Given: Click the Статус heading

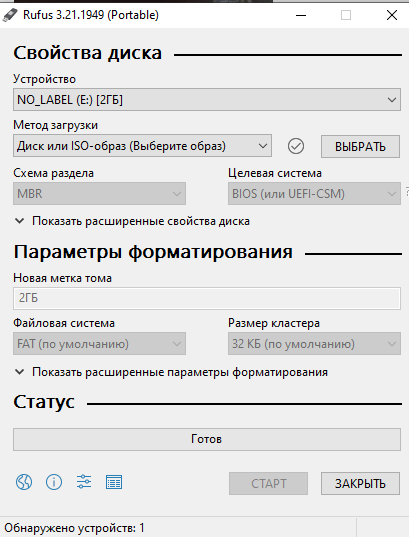Looking at the screenshot, I should point(44,402).
